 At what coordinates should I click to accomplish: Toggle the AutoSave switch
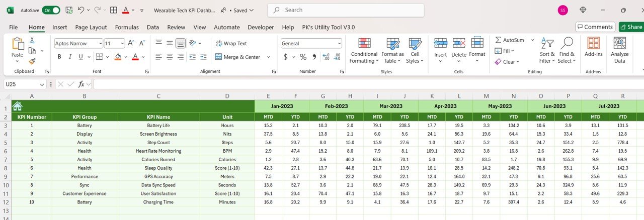51,10
